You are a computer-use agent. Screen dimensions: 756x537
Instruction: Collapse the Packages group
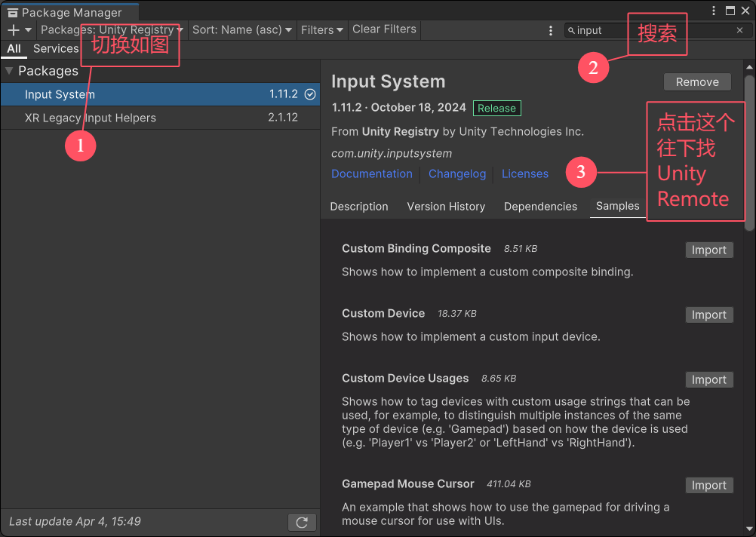[9, 71]
